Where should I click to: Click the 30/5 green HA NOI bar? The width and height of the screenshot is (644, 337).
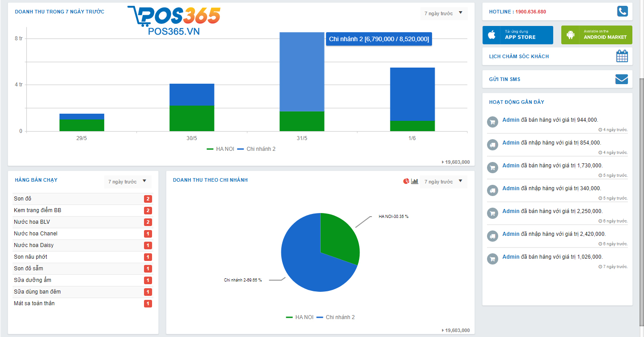pos(192,118)
